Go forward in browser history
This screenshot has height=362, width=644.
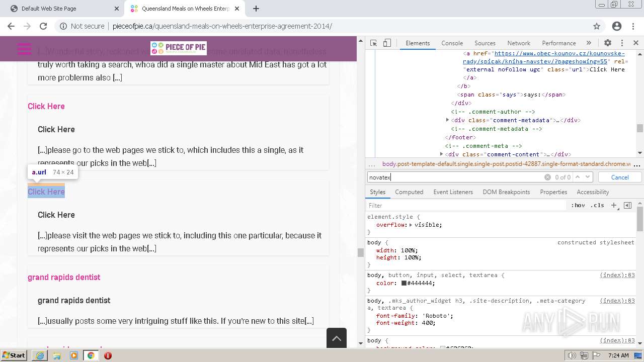(x=27, y=26)
